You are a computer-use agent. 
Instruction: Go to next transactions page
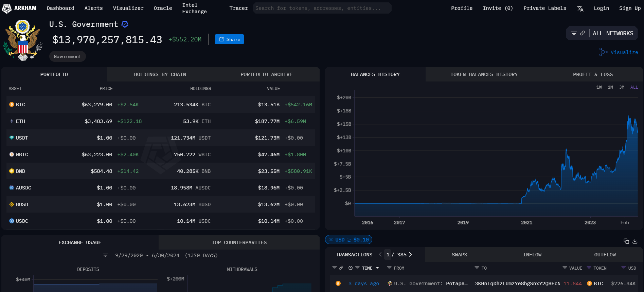[410, 255]
